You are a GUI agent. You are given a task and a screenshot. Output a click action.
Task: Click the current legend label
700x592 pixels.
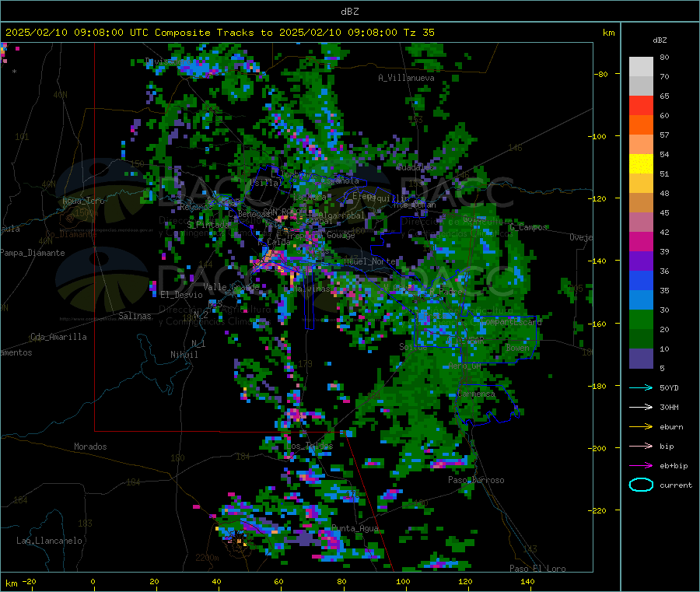676,485
